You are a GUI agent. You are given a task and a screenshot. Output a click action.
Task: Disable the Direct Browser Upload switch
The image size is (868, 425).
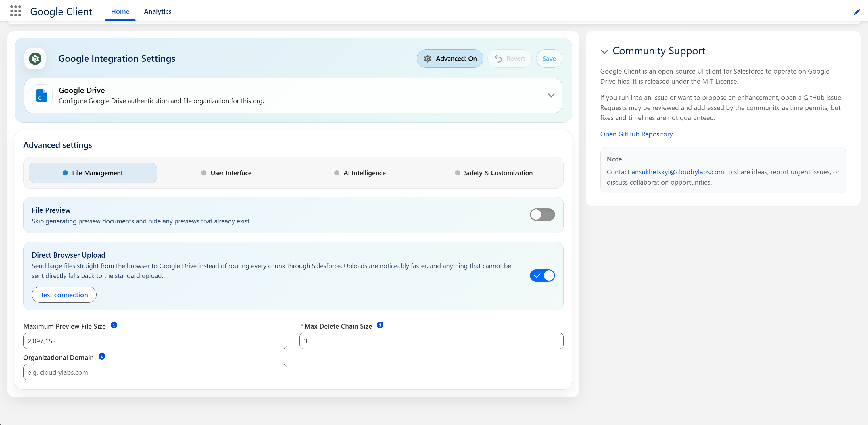coord(542,275)
